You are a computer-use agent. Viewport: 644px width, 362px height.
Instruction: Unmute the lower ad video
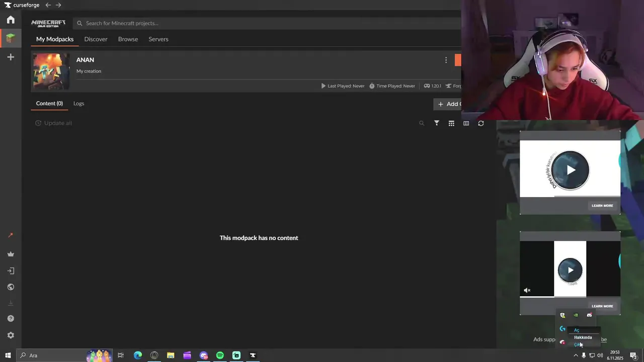[x=527, y=291]
